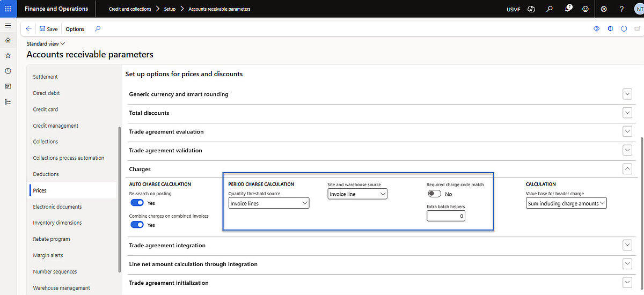The image size is (644, 295).
Task: Open the Options menu
Action: click(x=75, y=29)
